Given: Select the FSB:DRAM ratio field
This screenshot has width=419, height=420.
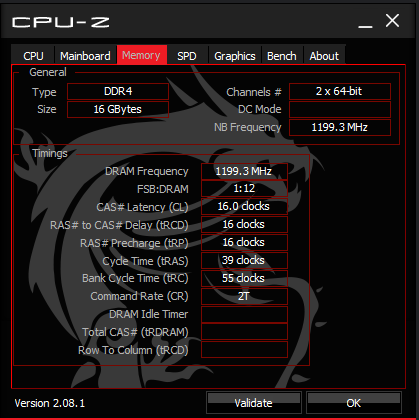Looking at the screenshot, I should pyautogui.click(x=244, y=189).
